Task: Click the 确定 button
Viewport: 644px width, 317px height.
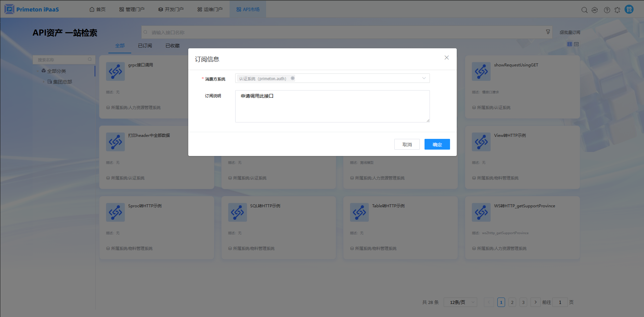Action: (x=437, y=145)
